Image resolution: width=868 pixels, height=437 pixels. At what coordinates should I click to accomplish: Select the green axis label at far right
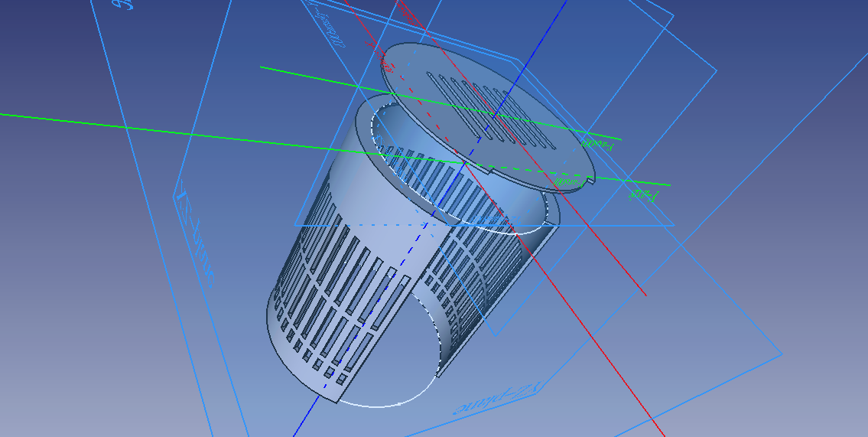point(639,194)
